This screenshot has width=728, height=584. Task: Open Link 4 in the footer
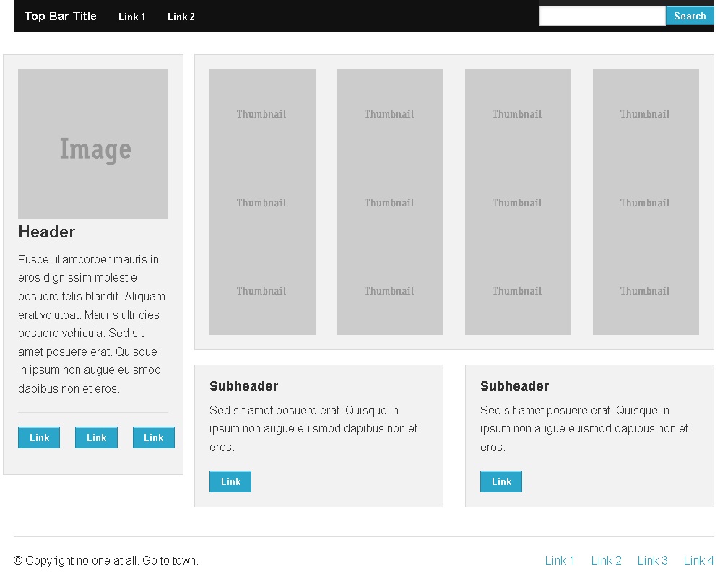698,560
